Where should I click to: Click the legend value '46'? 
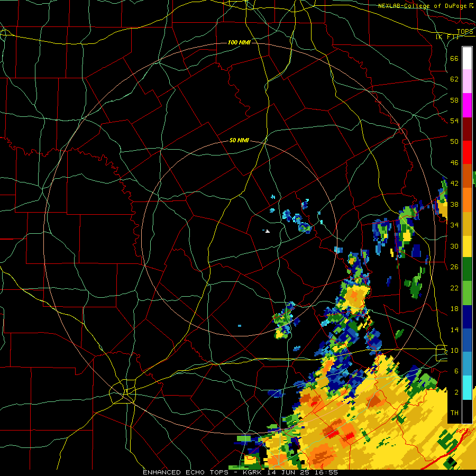(x=454, y=162)
